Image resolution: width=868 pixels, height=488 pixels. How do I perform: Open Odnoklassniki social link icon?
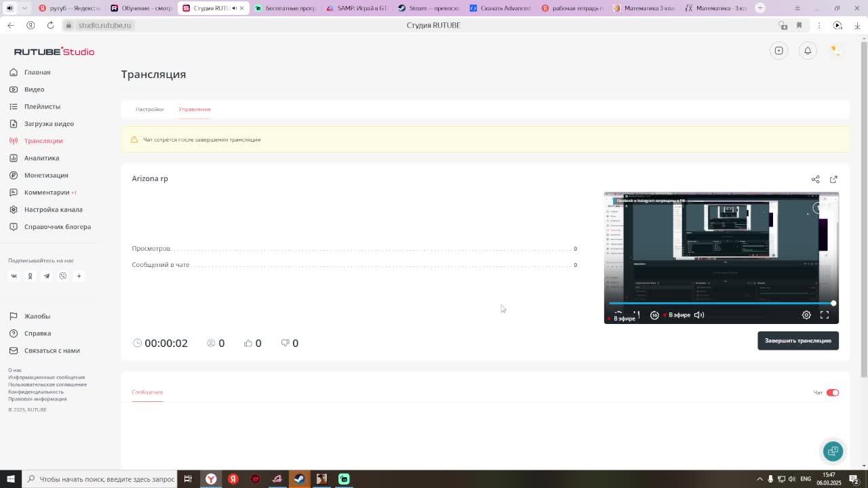pos(30,276)
